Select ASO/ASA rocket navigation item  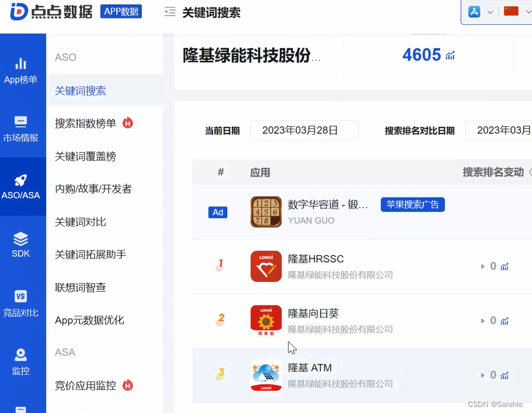point(21,187)
